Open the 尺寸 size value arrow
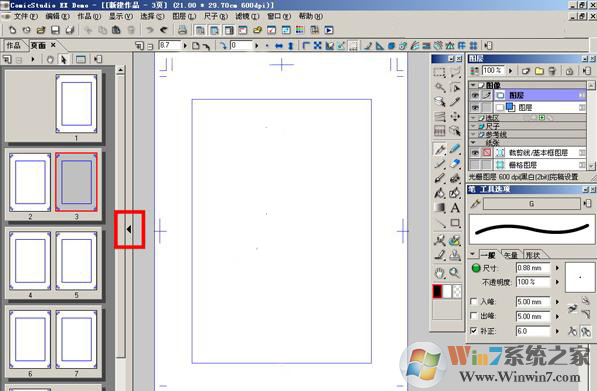This screenshot has height=391, width=597. coord(557,268)
